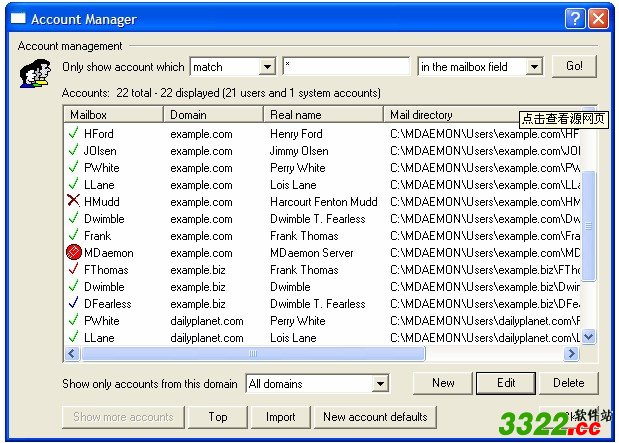Select the 'MDaemon Server' real name cell

[x=311, y=253]
